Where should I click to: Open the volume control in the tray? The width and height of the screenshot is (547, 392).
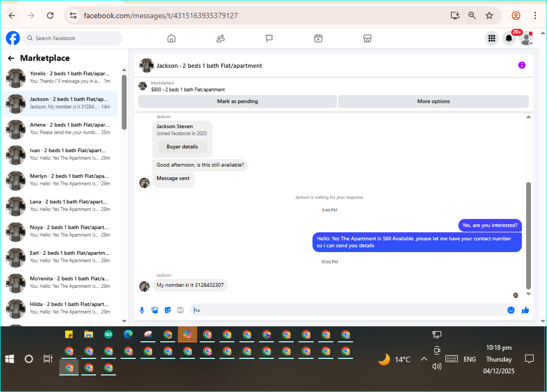point(436,366)
